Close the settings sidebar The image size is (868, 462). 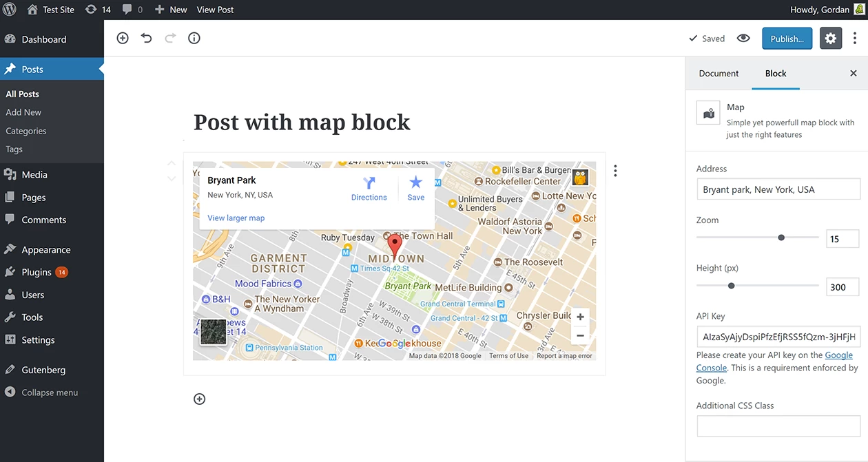click(x=854, y=73)
